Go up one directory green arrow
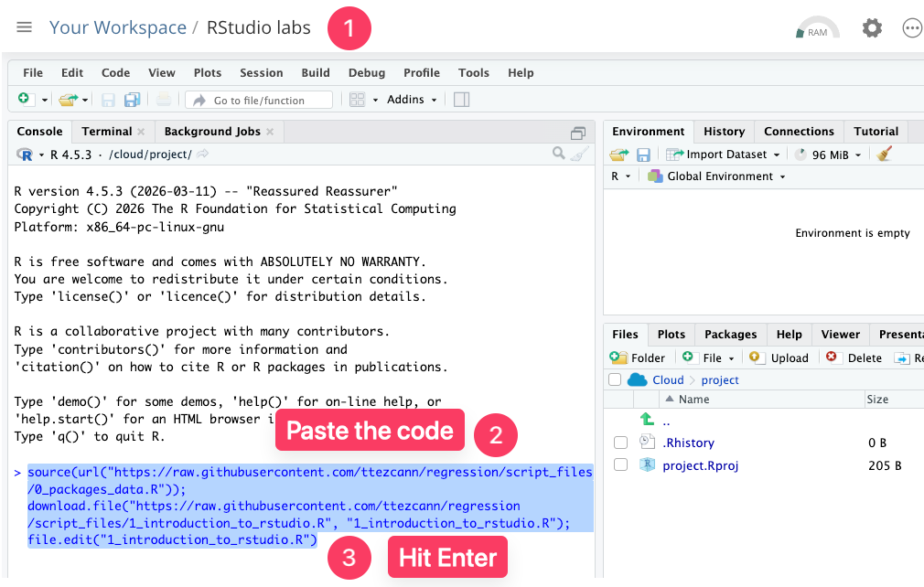The height and width of the screenshot is (587, 924). [x=647, y=419]
